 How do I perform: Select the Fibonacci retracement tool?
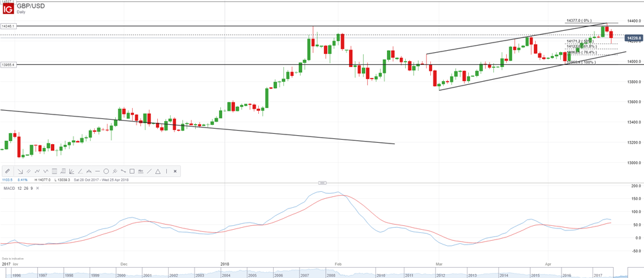pos(63,171)
